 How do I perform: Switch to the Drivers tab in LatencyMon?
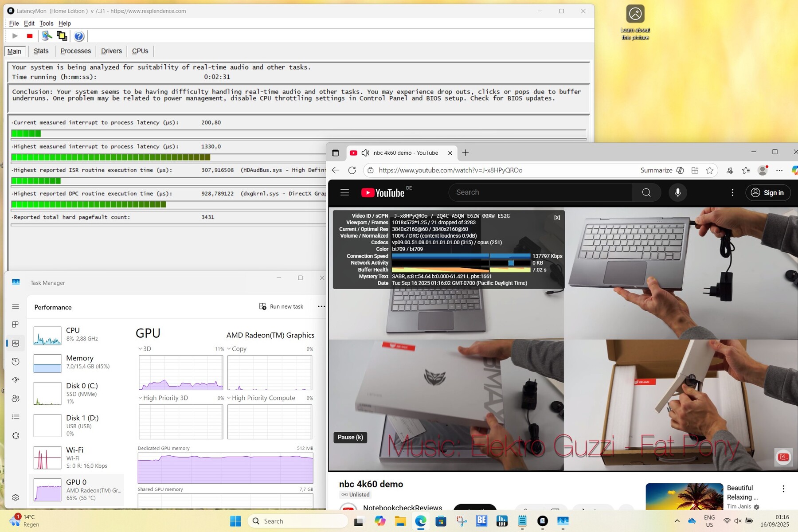pyautogui.click(x=111, y=51)
